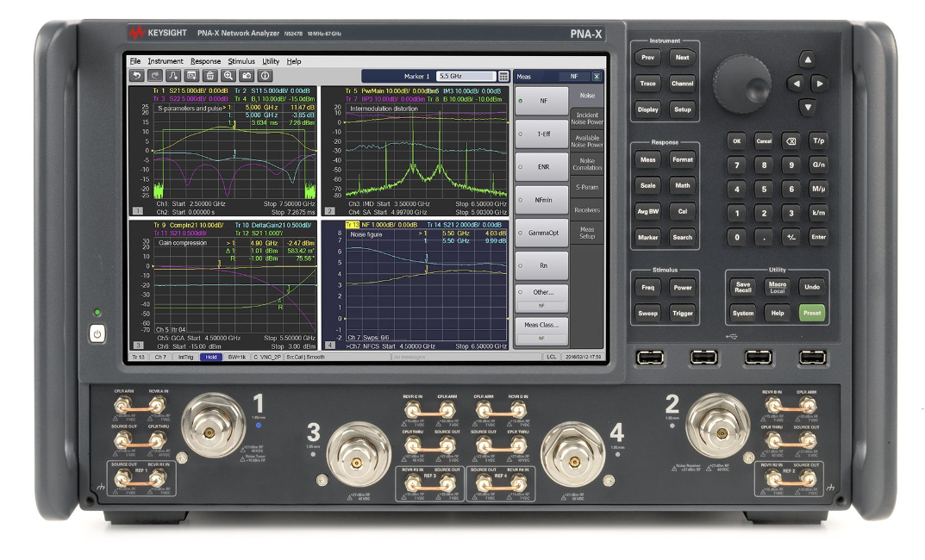The height and width of the screenshot is (560, 925).
Task: Select trace label Tr 5 PwrMain 10.00dB/
Action: (391, 91)
